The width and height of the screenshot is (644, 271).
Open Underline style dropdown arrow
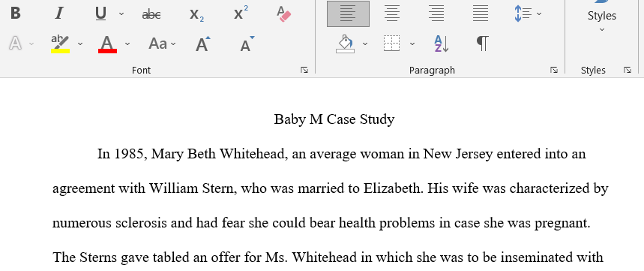pos(121,14)
